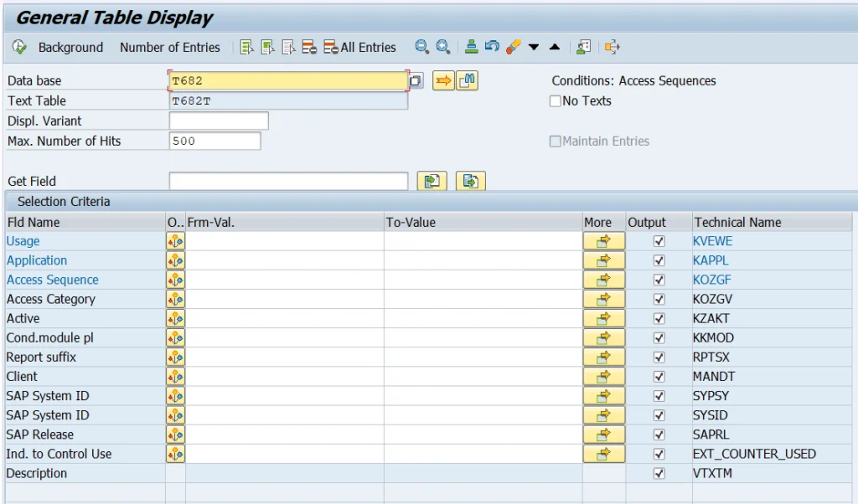This screenshot has height=504, width=858.
Task: Uncheck Output checkbox for KVEWE
Action: (x=659, y=241)
